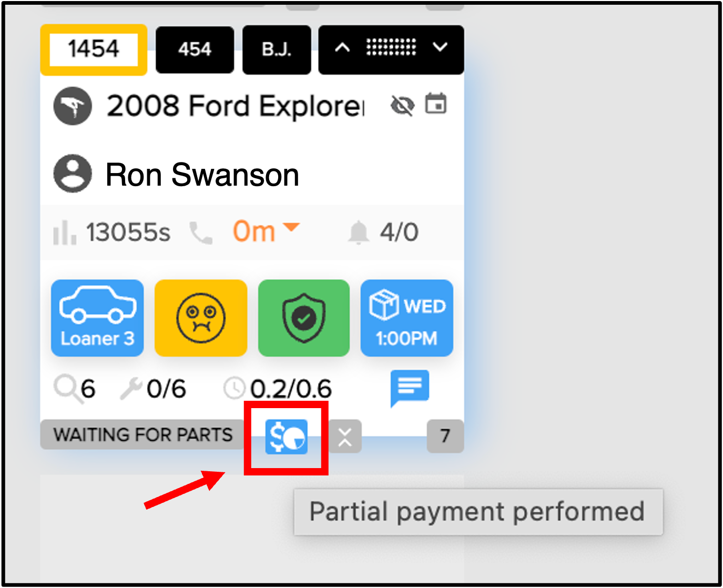The width and height of the screenshot is (723, 588).
Task: Expand the orange 0m dropdown arrow
Action: 291,227
